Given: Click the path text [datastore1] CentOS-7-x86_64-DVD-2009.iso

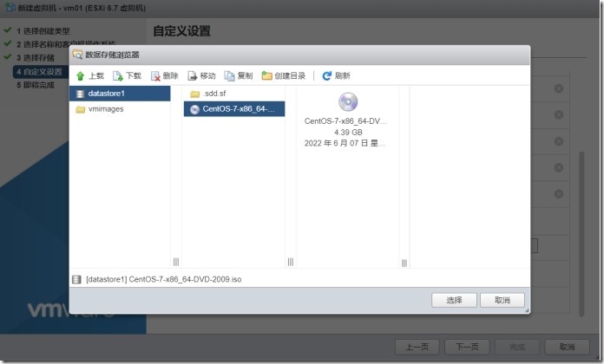Looking at the screenshot, I should point(164,279).
